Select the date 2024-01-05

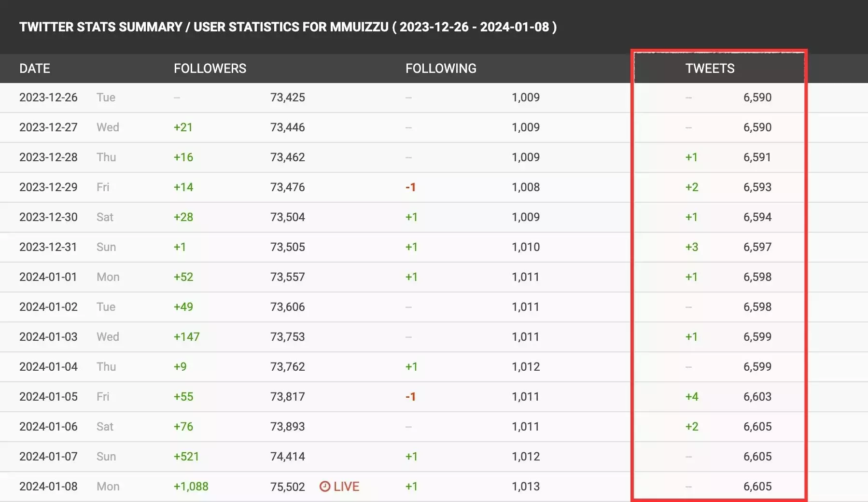pyautogui.click(x=48, y=396)
